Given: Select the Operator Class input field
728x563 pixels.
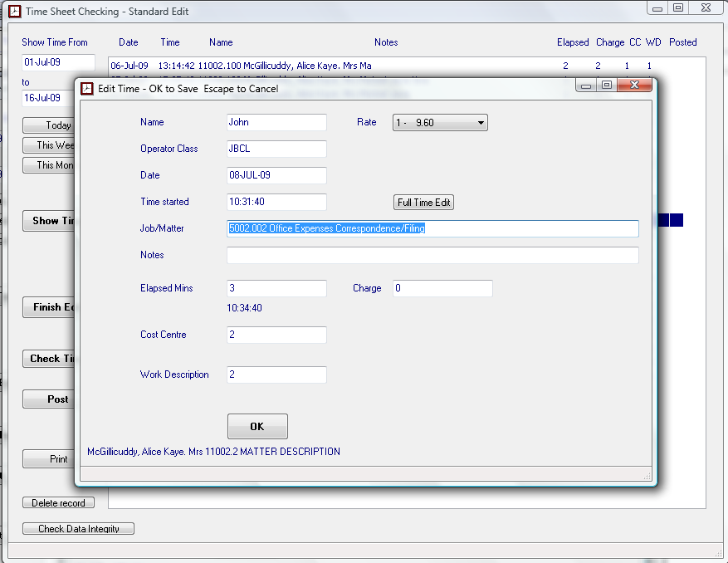Looking at the screenshot, I should pyautogui.click(x=276, y=149).
